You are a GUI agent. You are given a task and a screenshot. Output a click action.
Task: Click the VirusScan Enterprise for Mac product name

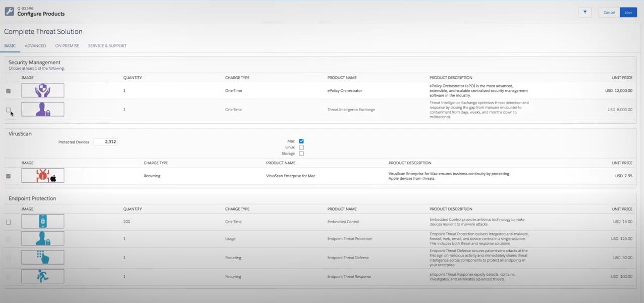[291, 176]
